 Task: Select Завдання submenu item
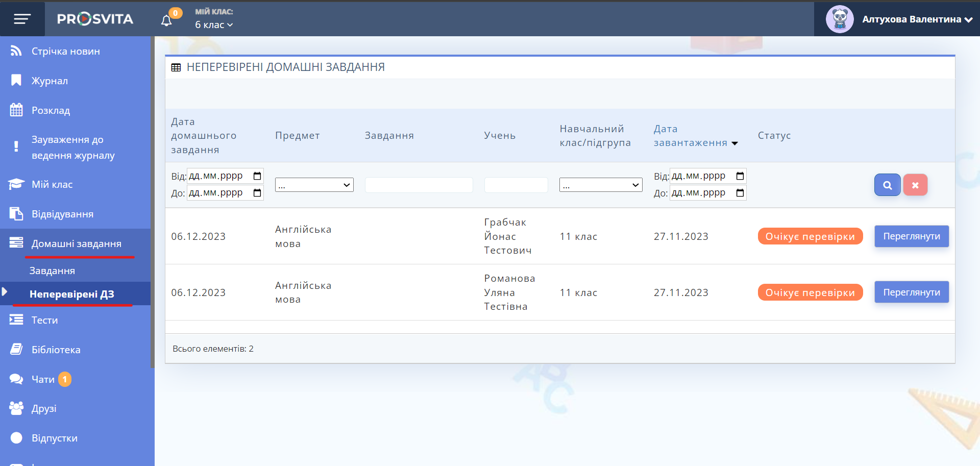pos(52,271)
